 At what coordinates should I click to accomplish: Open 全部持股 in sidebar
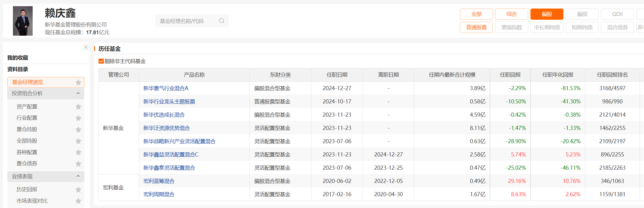[27, 141]
